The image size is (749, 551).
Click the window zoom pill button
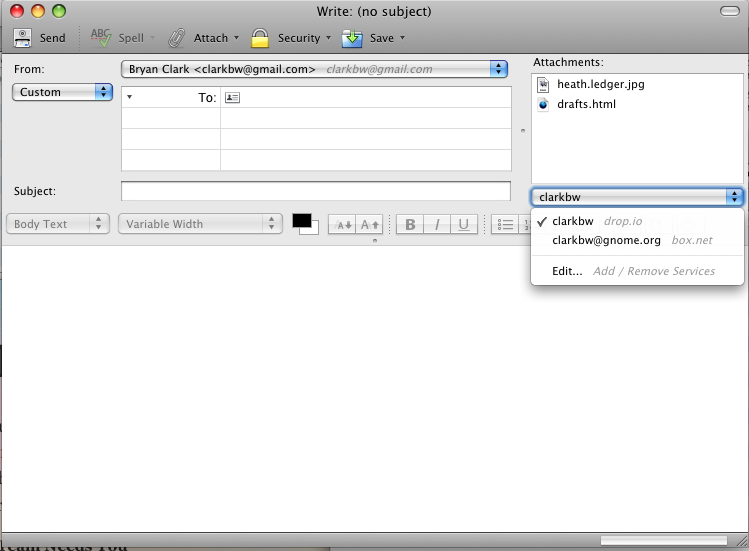(729, 11)
